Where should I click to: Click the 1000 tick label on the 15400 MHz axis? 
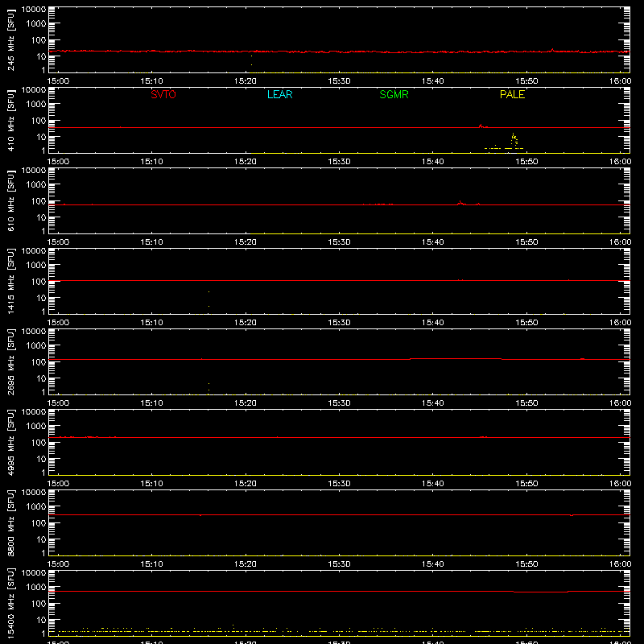pyautogui.click(x=36, y=588)
